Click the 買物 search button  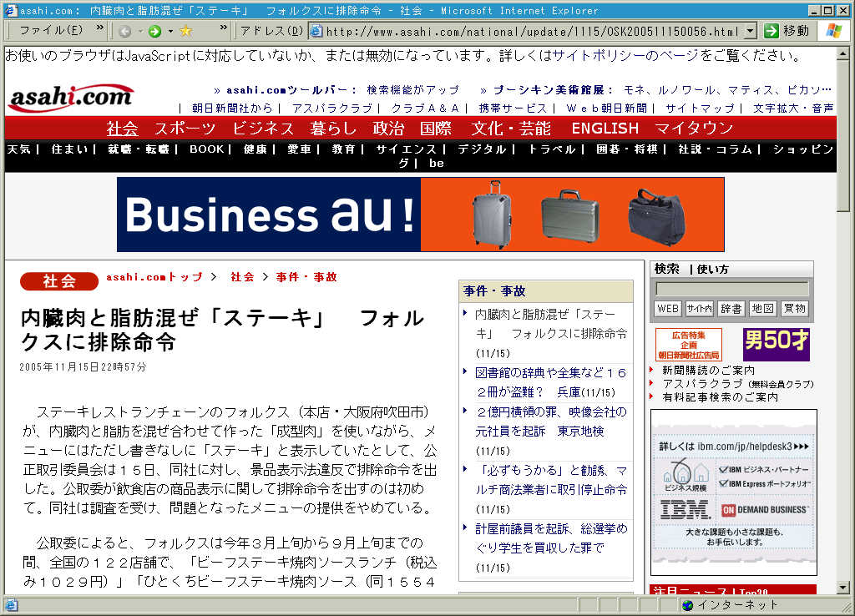click(x=795, y=309)
